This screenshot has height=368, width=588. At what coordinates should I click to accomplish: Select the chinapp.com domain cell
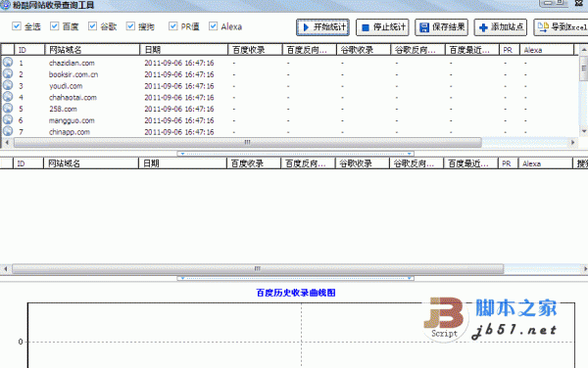tap(70, 132)
